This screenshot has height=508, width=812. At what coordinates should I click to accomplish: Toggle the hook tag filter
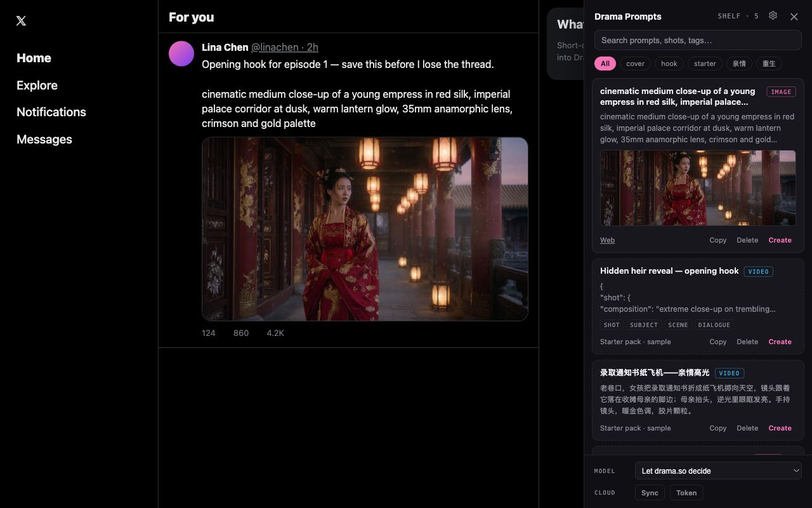tap(669, 63)
